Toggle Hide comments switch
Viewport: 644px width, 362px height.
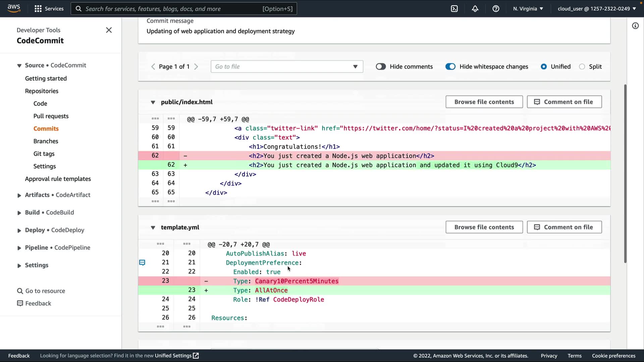click(x=381, y=67)
